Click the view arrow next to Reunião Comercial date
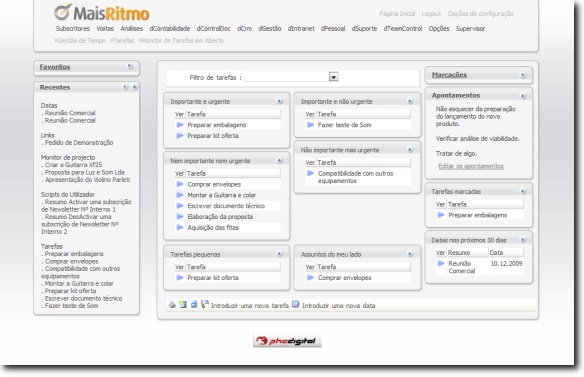Viewport: 584px width, 377px height. (441, 263)
